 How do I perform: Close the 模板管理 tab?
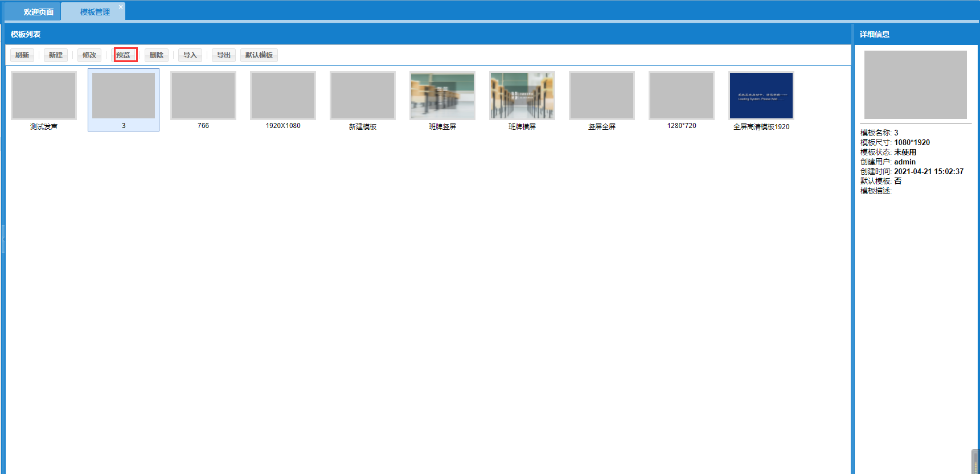[121, 7]
